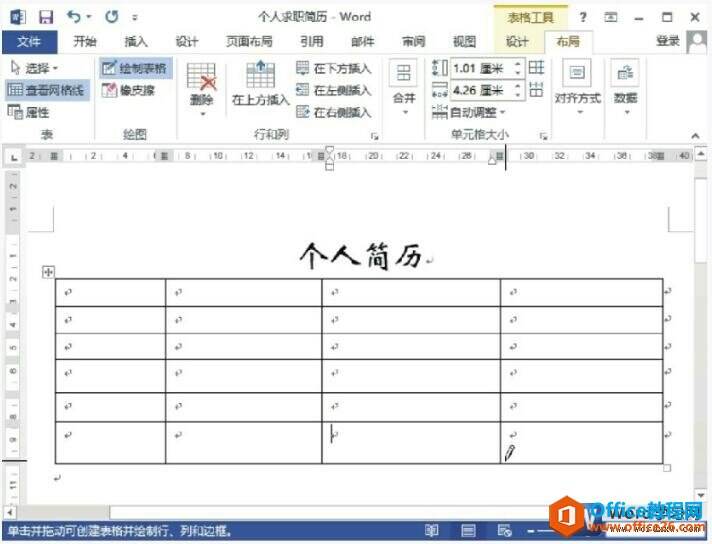Open the 对齐方式 dropdown
The width and height of the screenshot is (712, 544).
(578, 88)
